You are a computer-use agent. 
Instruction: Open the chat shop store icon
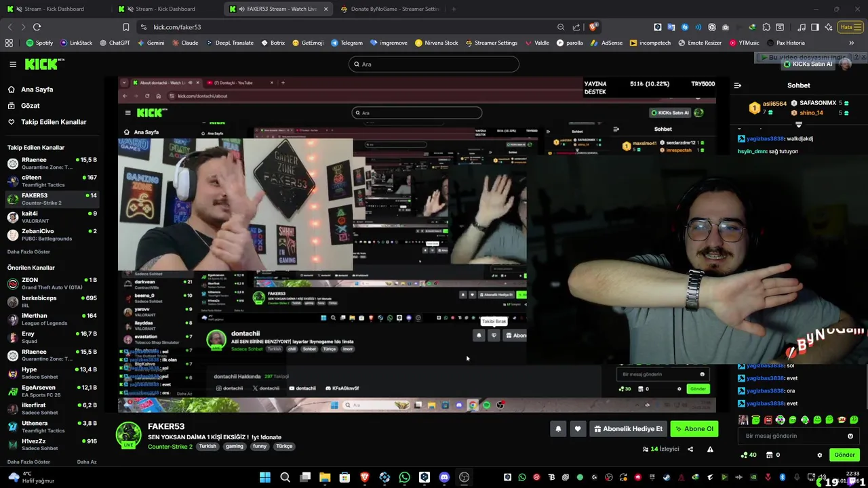click(769, 455)
